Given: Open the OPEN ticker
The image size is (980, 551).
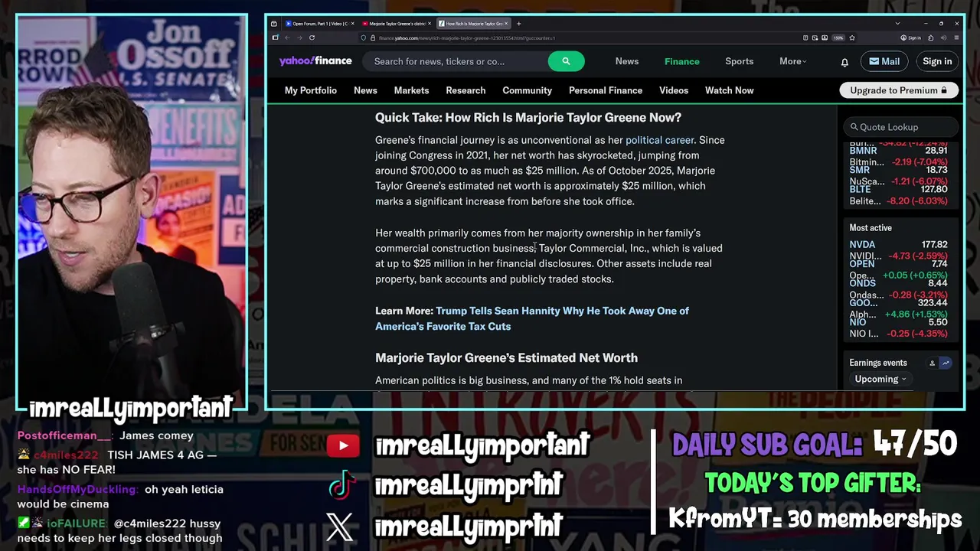Looking at the screenshot, I should pyautogui.click(x=862, y=264).
